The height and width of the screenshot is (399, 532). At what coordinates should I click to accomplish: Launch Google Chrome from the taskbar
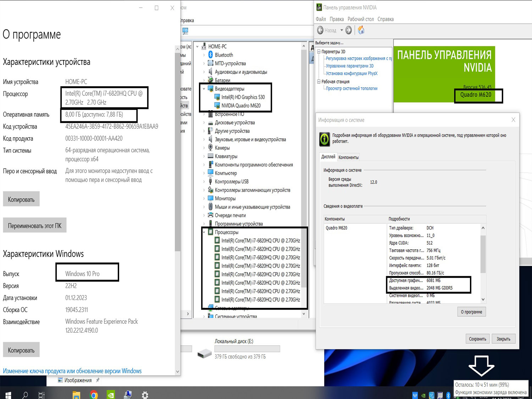(x=94, y=395)
